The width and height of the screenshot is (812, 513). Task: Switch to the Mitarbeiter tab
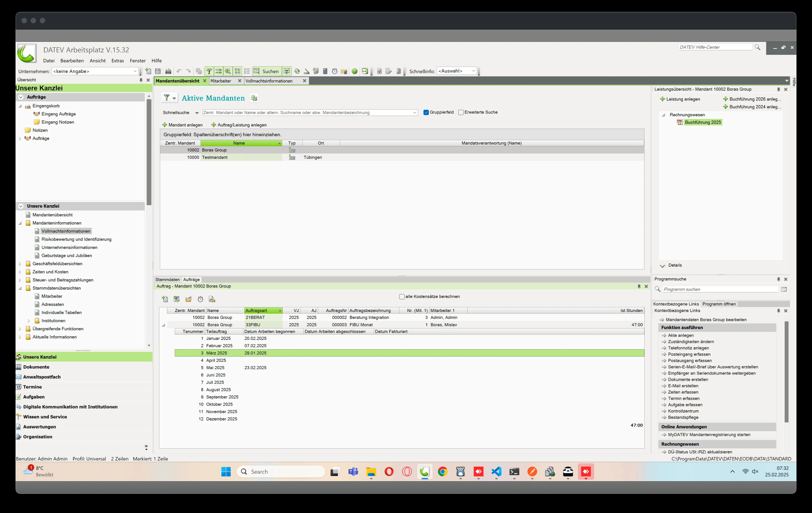click(x=221, y=81)
